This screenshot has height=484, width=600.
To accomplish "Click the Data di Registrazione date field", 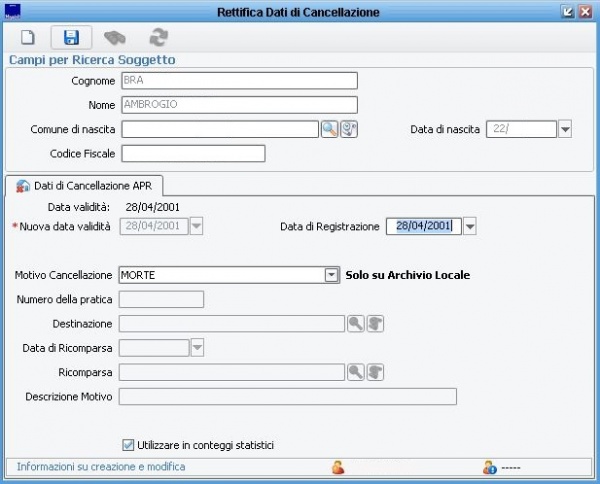I will (424, 226).
